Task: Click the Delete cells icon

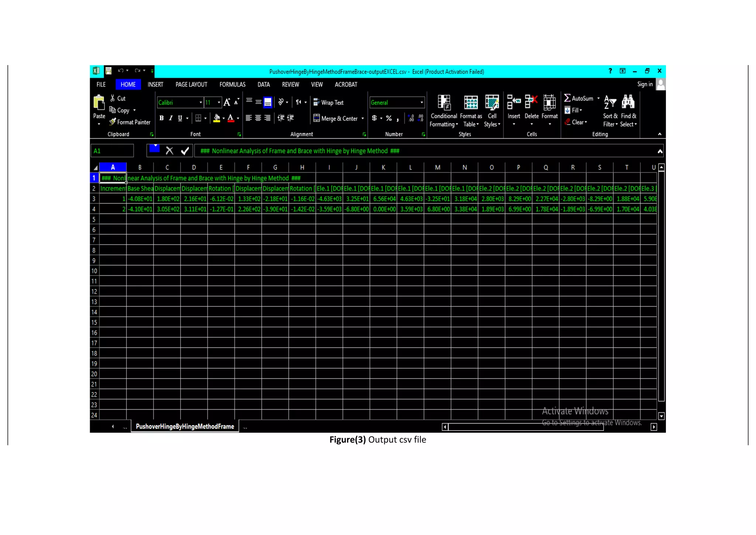Action: tap(532, 102)
